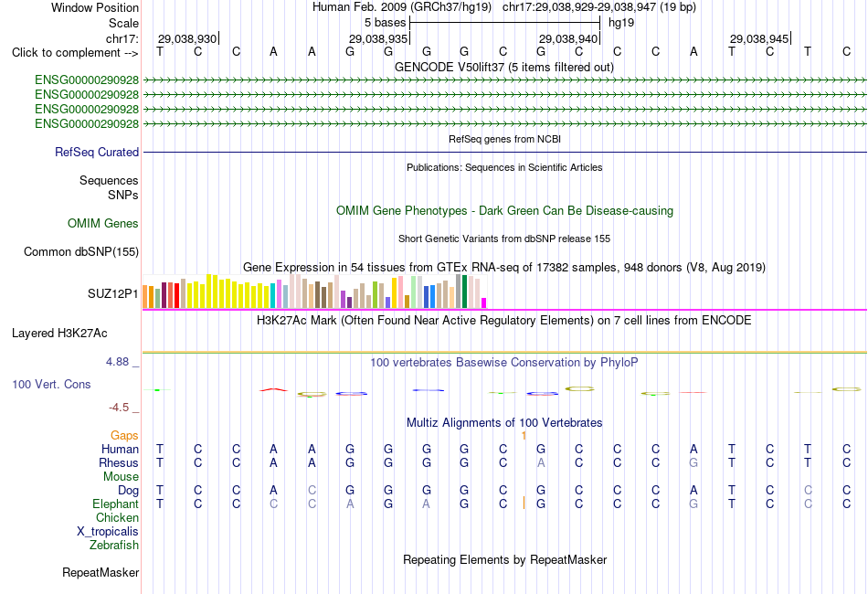The height and width of the screenshot is (594, 868).
Task: Click the orange insertion bar in the Elephant row
Action: point(524,504)
